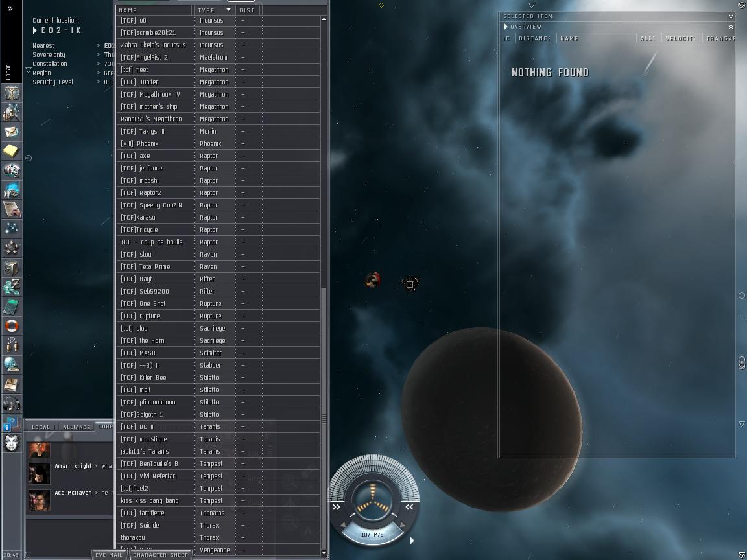
Task: Click the bracketed selected ship in space
Action: click(x=410, y=285)
